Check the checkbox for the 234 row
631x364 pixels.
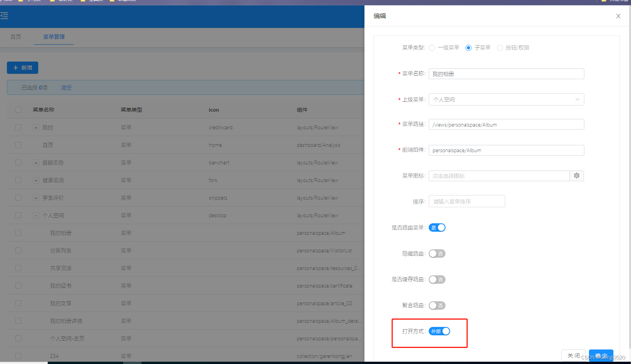coord(18,356)
